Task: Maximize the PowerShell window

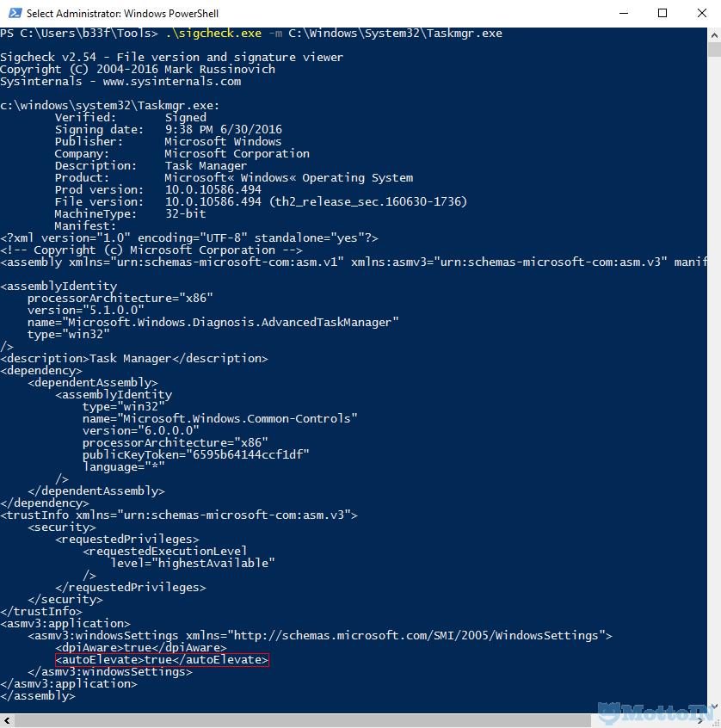Action: [x=662, y=13]
